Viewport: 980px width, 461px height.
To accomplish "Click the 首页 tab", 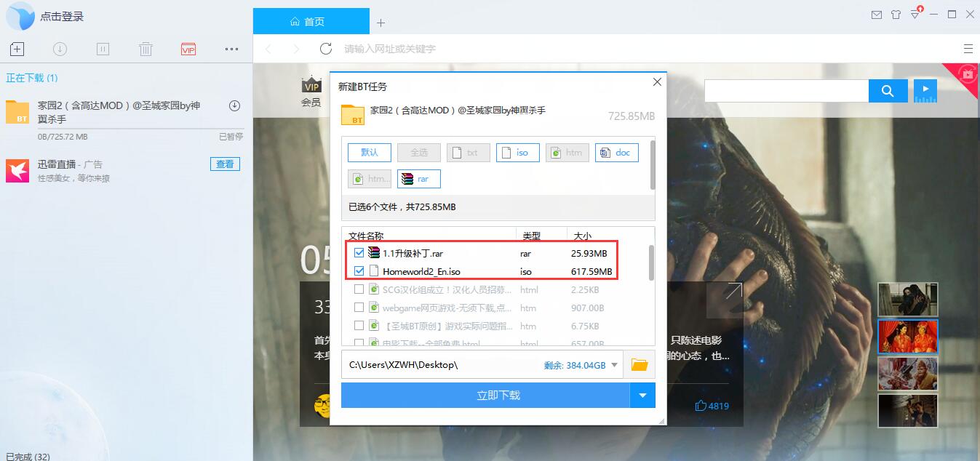I will click(311, 22).
